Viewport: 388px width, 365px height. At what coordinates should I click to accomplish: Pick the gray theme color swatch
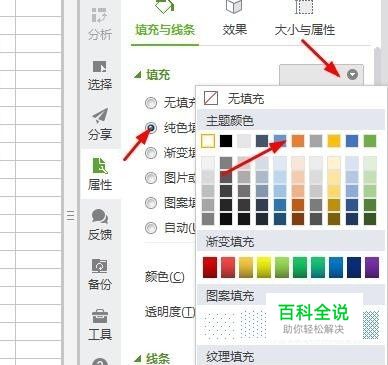316,141
